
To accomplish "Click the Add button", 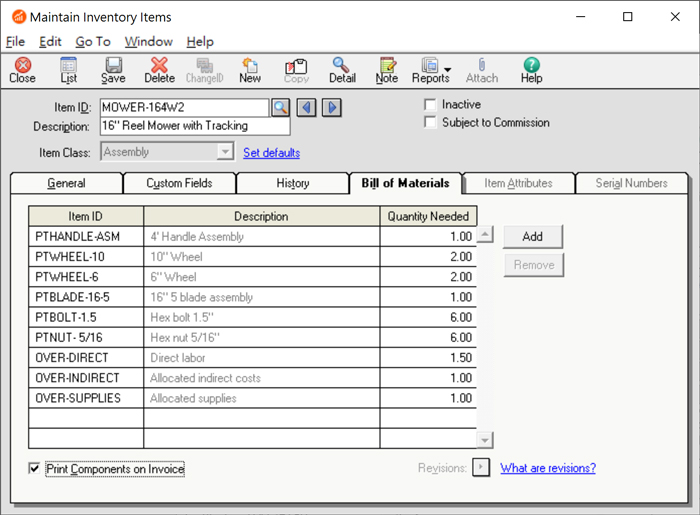I will (533, 237).
